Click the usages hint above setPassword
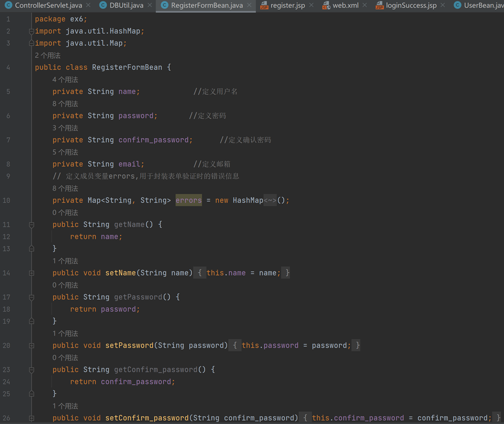The height and width of the screenshot is (424, 504). [65, 333]
